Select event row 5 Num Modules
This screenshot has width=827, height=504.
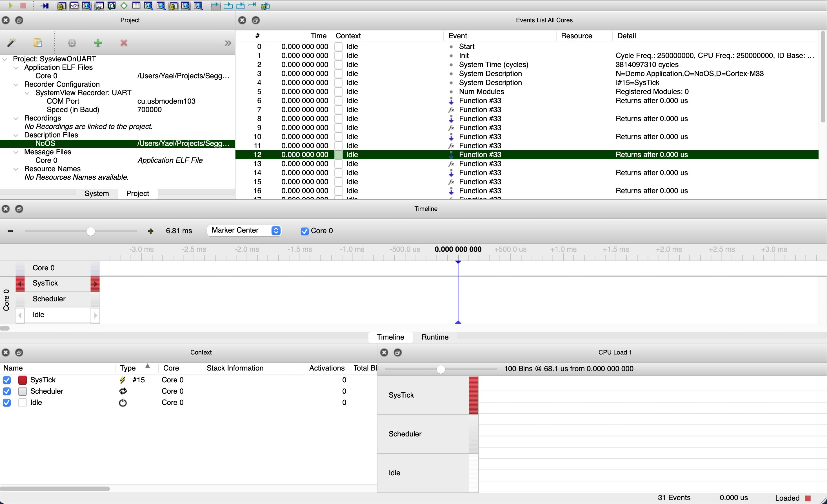coord(527,92)
